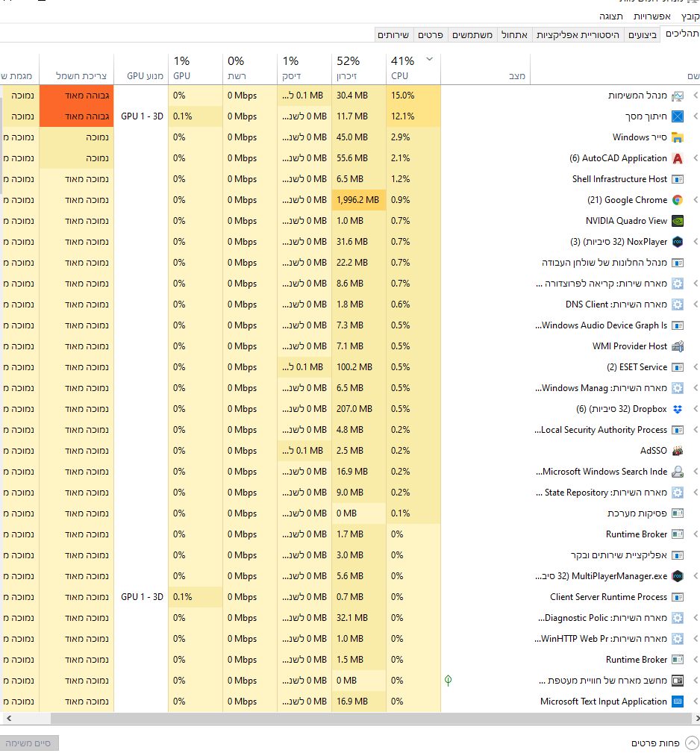Click the DNS Client service gear icon
700x756 pixels.
[x=678, y=304]
